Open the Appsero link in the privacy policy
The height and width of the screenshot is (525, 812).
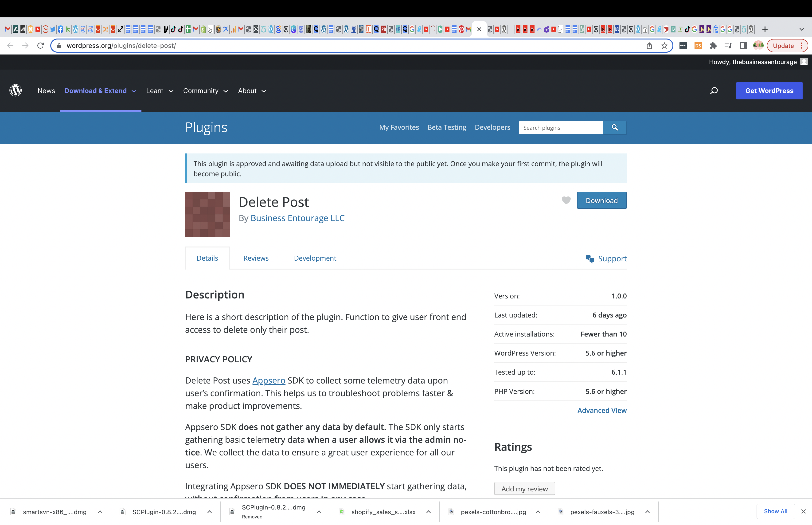[269, 380]
